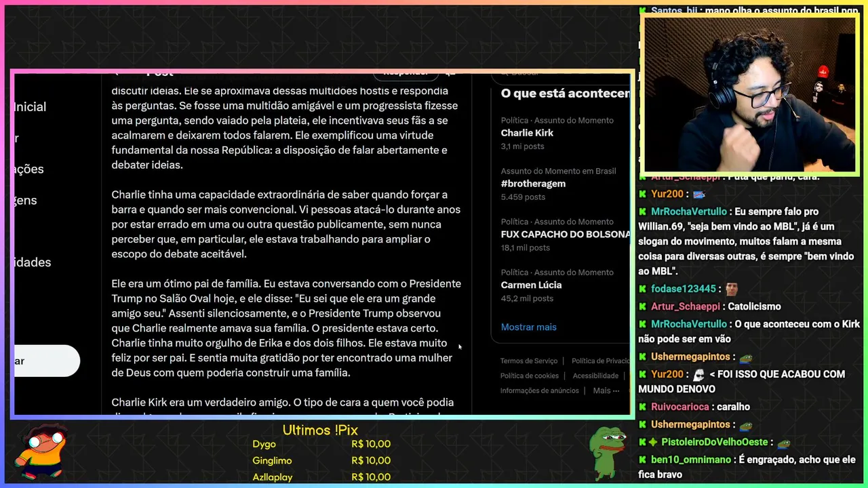Open the Carmen Lúcia trending topic
868x488 pixels.
coord(531,285)
